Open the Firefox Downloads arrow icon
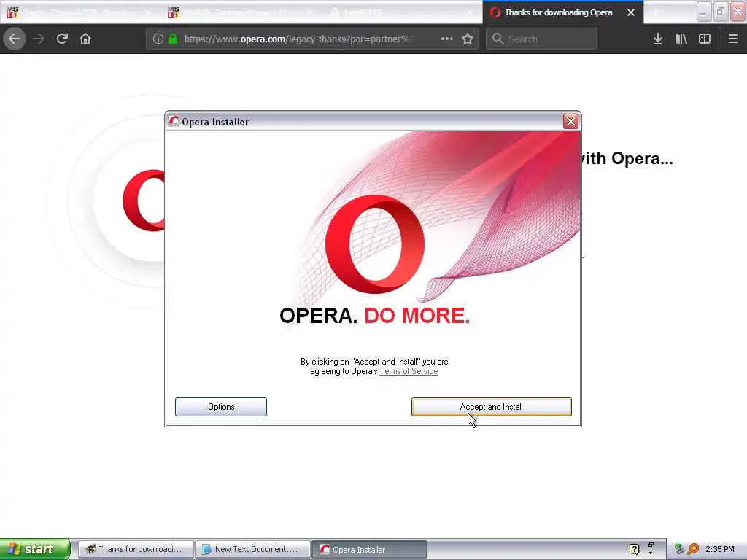Viewport: 747px width, 560px height. (x=658, y=39)
